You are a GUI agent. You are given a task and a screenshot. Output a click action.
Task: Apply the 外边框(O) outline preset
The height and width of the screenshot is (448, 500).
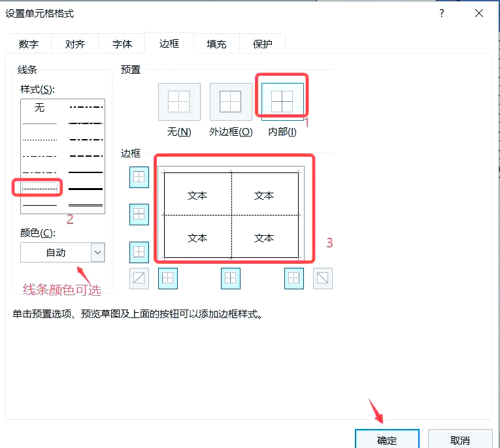tap(231, 102)
